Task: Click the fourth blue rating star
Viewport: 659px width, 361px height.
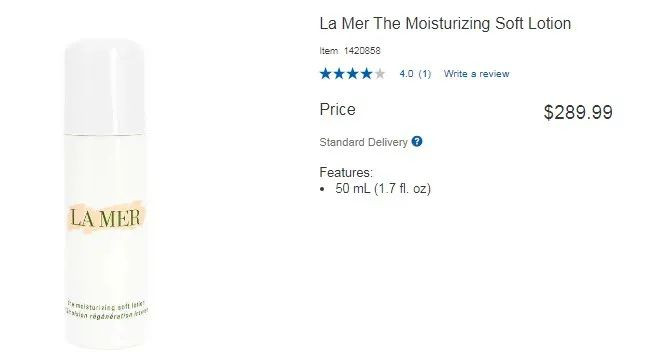Action: tap(366, 74)
